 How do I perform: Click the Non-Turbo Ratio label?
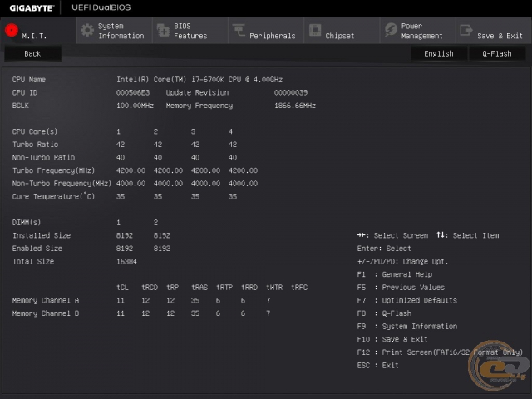coord(43,157)
